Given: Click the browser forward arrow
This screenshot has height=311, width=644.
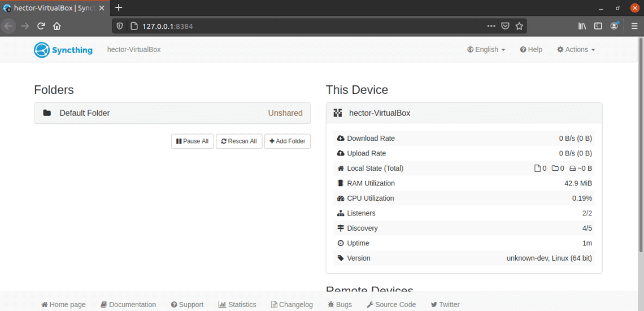Looking at the screenshot, I should coord(25,26).
